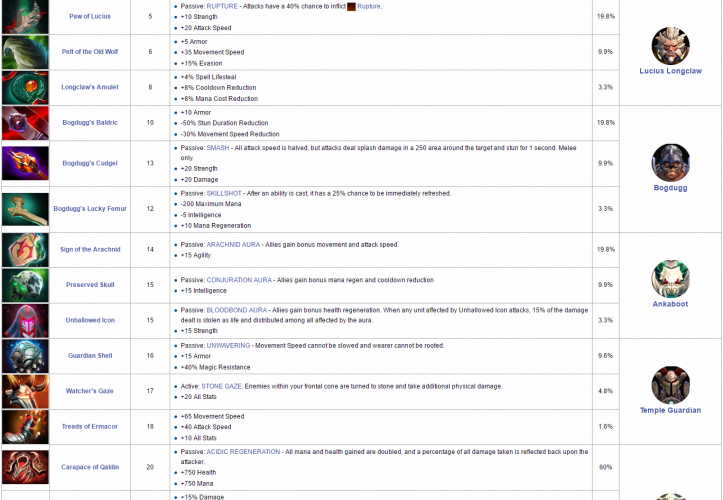Click the Watcher's Gaze item icon

[x=23, y=391]
